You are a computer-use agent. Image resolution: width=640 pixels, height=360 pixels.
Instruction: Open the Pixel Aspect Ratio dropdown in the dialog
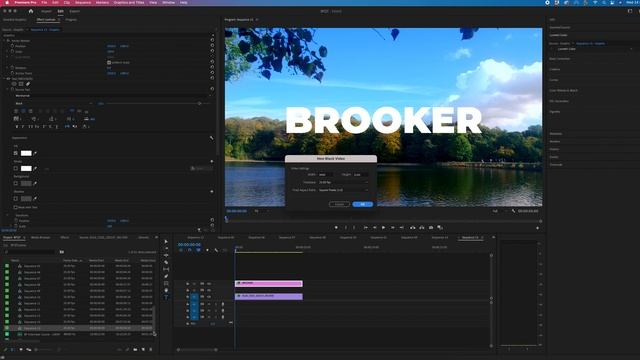coord(343,190)
